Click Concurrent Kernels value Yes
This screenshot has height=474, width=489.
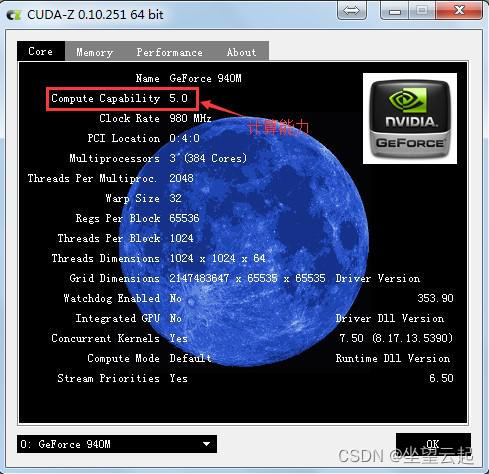[178, 338]
